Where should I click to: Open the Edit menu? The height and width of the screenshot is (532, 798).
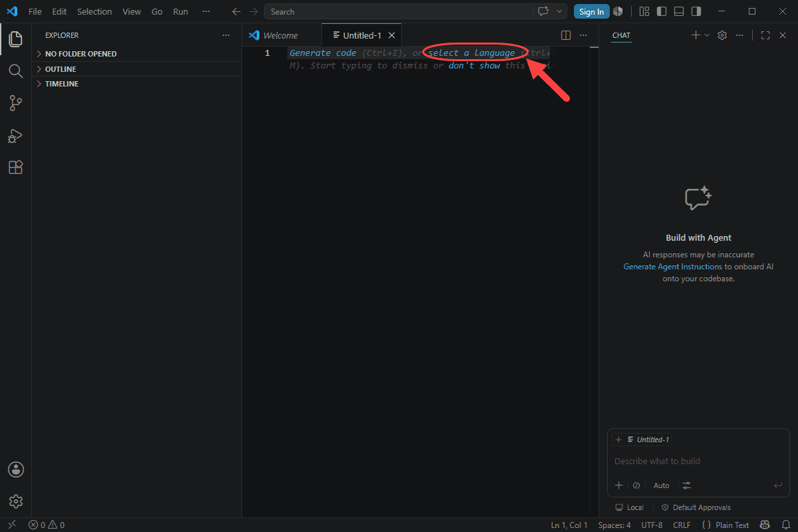click(x=59, y=11)
